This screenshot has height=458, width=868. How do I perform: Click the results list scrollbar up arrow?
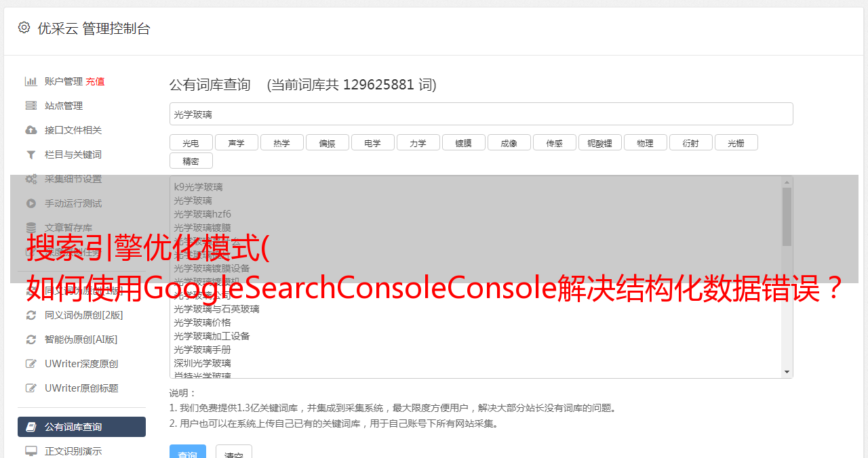point(787,182)
